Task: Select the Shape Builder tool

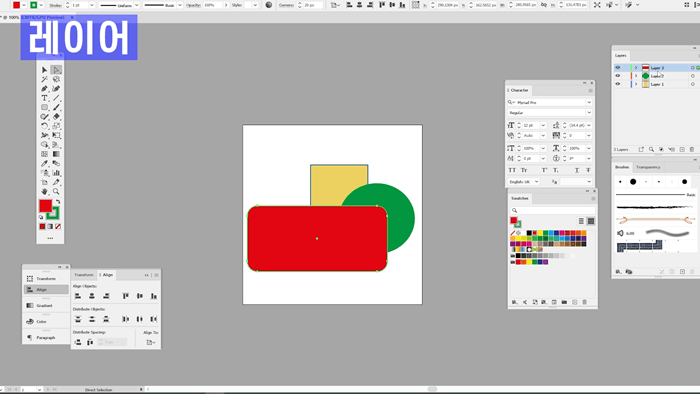Action: 44,145
